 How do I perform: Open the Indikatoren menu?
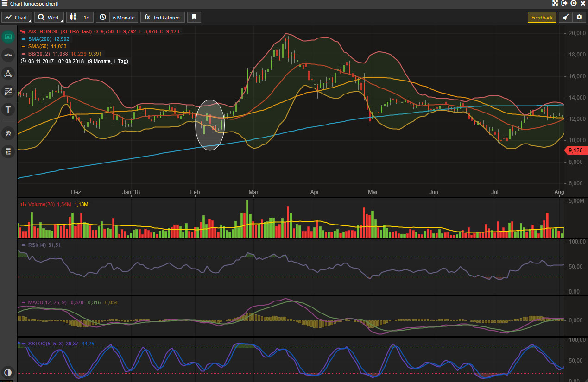[163, 18]
